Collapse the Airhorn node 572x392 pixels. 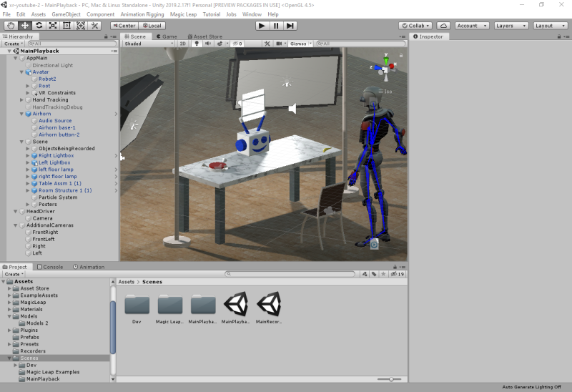[x=21, y=114]
